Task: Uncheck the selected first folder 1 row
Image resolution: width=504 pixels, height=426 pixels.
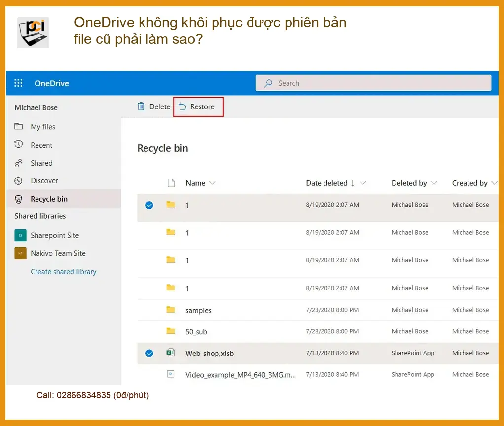Action: (149, 205)
